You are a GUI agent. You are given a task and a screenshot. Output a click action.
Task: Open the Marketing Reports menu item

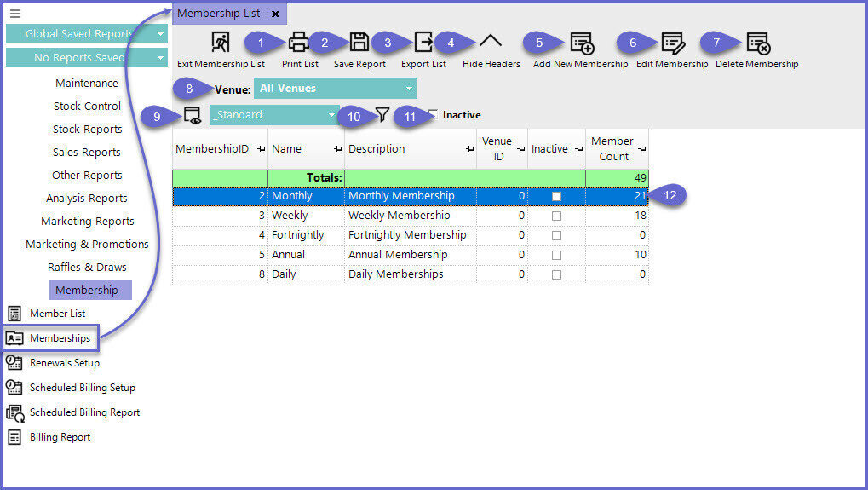[87, 221]
